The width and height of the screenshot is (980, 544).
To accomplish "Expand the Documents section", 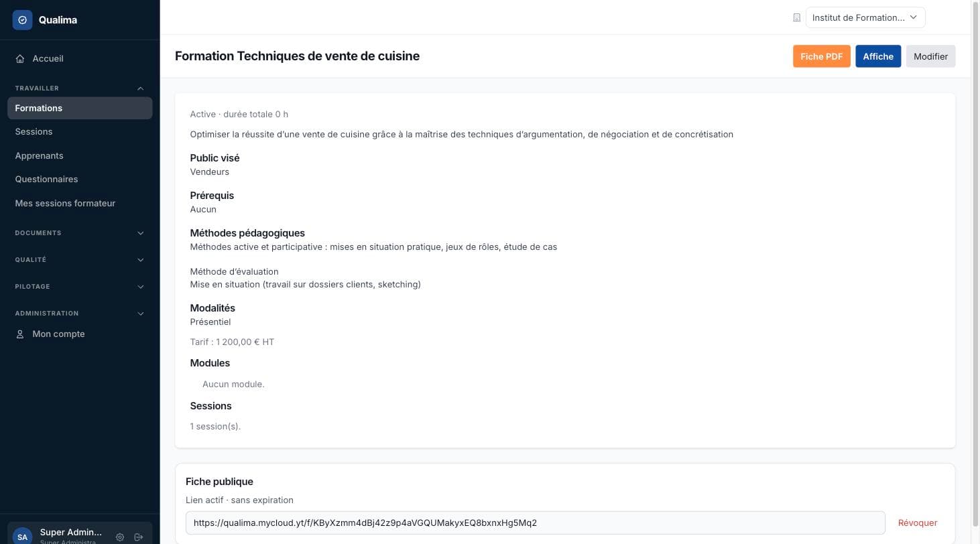I will pyautogui.click(x=80, y=233).
